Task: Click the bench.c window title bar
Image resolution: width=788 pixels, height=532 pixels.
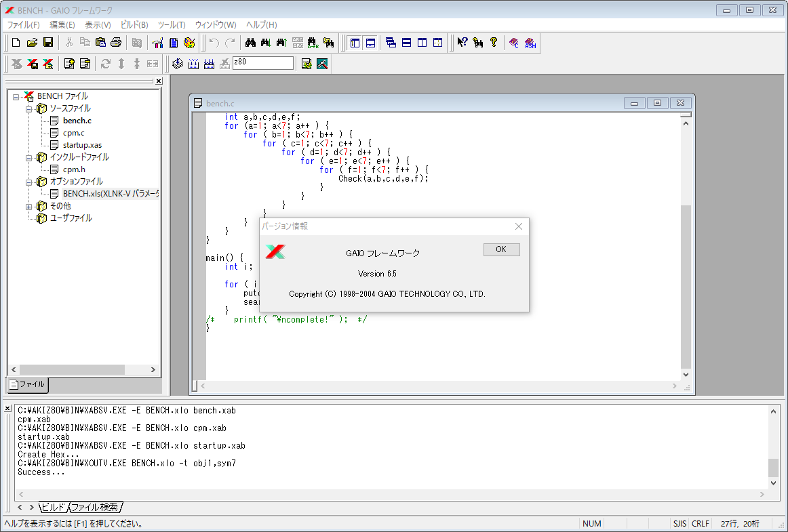Action: tap(407, 103)
